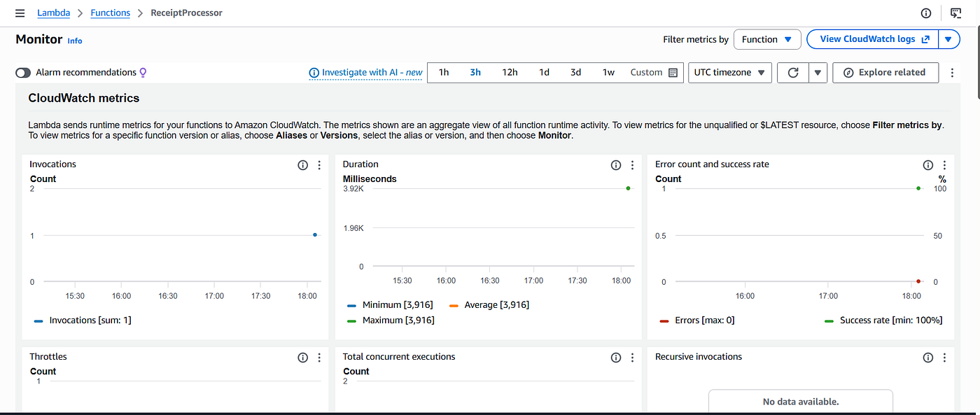The width and height of the screenshot is (980, 415).
Task: Open the UTC timezone dropdown
Action: pyautogui.click(x=729, y=72)
